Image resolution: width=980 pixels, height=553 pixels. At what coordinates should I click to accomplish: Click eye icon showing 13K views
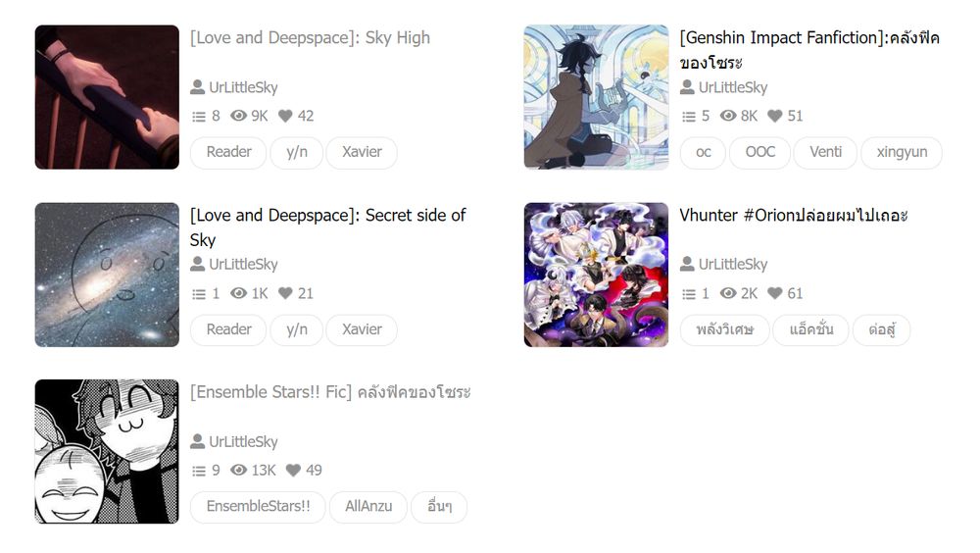(239, 470)
